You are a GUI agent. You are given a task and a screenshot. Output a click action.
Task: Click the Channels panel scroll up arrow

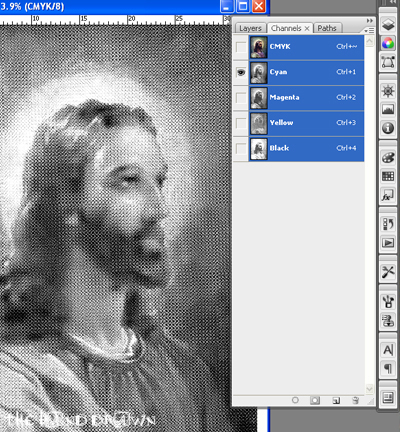click(370, 41)
